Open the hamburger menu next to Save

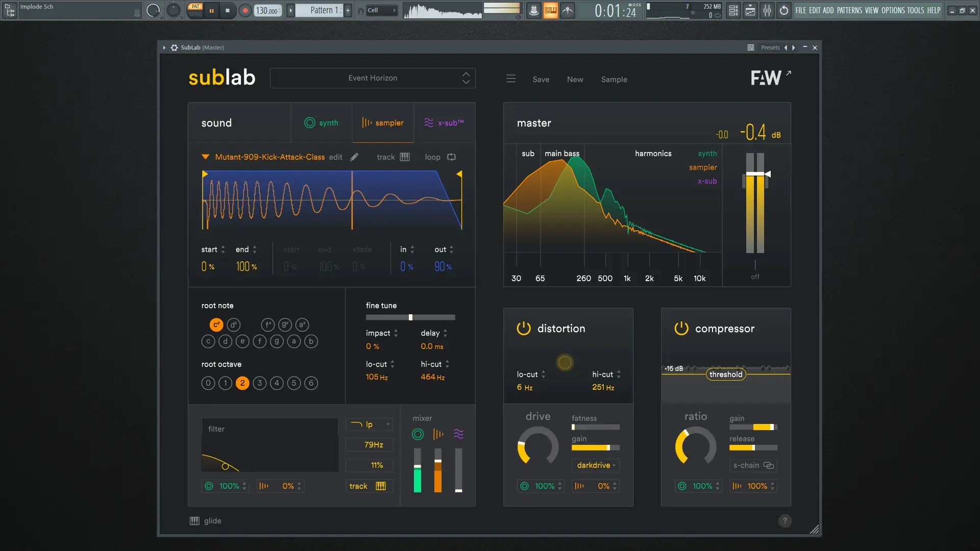coord(511,79)
